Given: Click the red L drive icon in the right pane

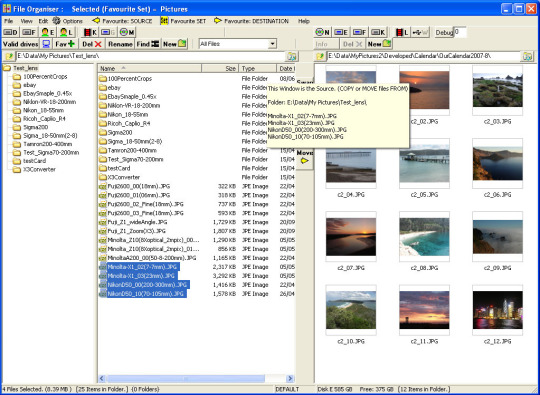Looking at the screenshot, I should (x=402, y=32).
